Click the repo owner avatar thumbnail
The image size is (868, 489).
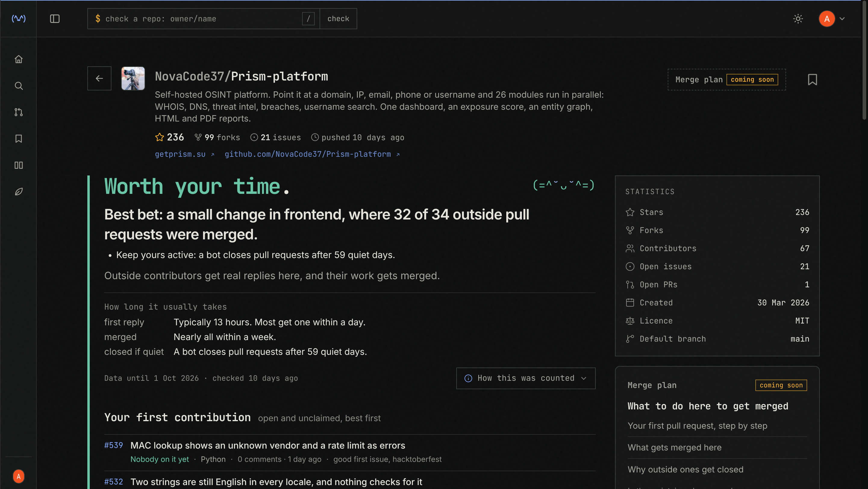click(133, 78)
